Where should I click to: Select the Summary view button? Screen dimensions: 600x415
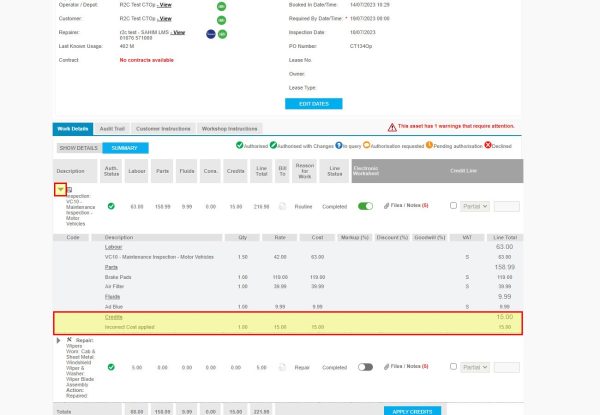125,148
